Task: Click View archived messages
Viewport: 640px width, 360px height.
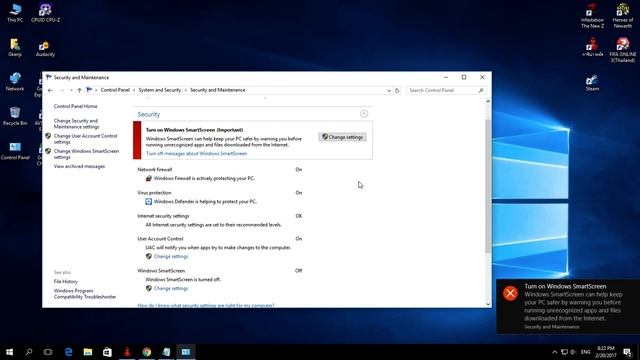Action: [79, 166]
